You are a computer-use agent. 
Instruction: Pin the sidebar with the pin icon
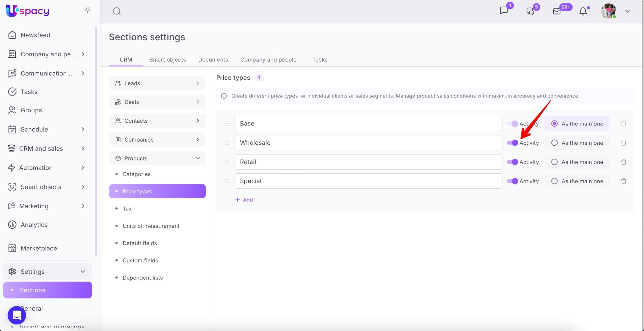tap(87, 10)
